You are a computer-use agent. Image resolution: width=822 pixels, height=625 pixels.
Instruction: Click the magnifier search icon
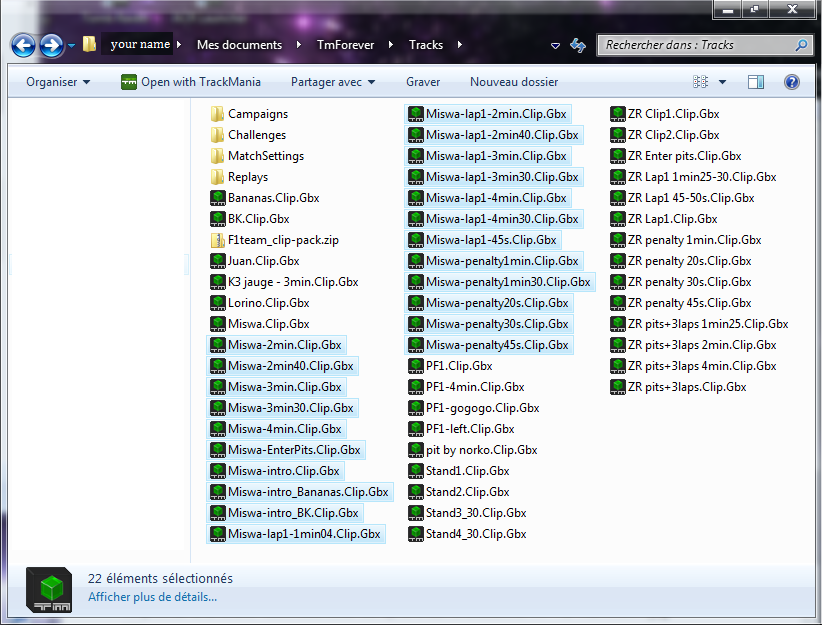pyautogui.click(x=801, y=45)
